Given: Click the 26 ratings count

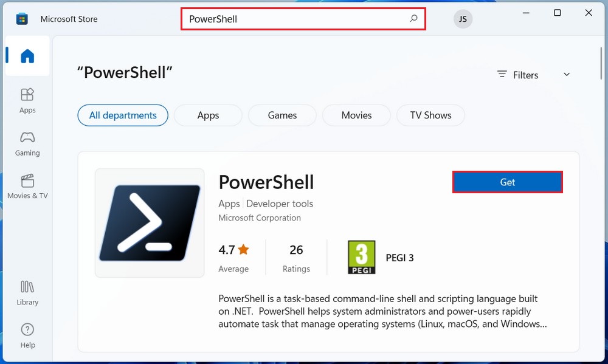Looking at the screenshot, I should click(296, 250).
